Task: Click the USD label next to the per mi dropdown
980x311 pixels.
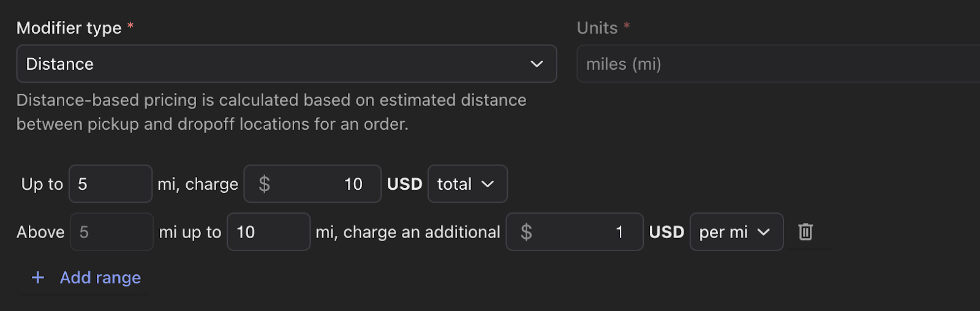Action: pos(666,232)
